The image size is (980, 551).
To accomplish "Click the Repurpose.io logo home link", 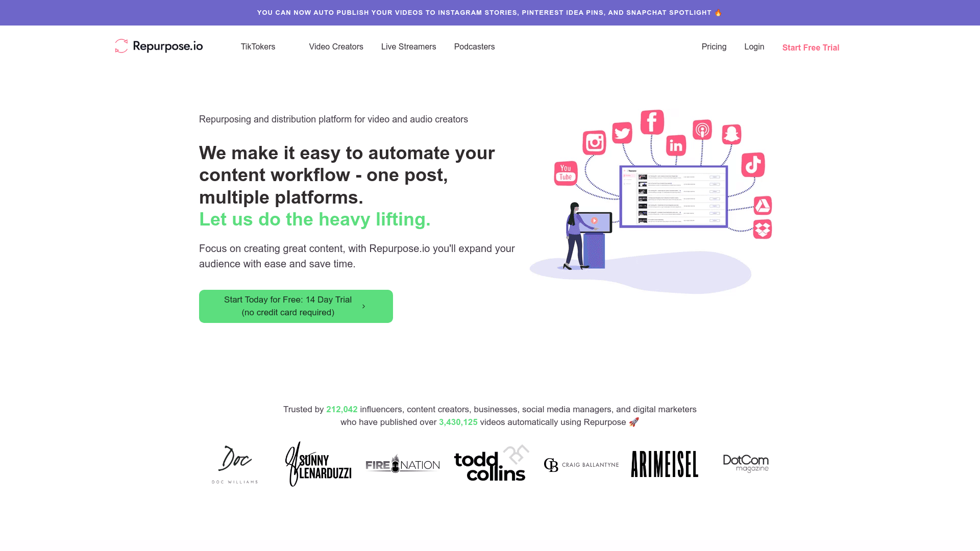I will [x=159, y=46].
